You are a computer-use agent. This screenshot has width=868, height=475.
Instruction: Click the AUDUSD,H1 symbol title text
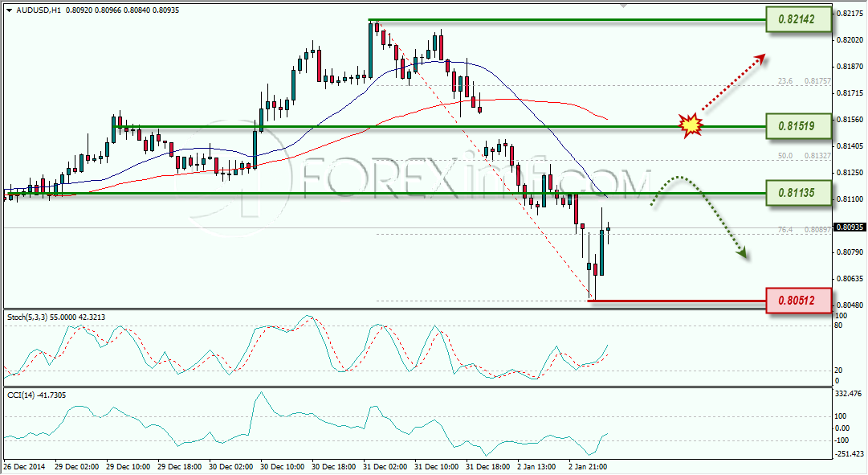(39, 10)
